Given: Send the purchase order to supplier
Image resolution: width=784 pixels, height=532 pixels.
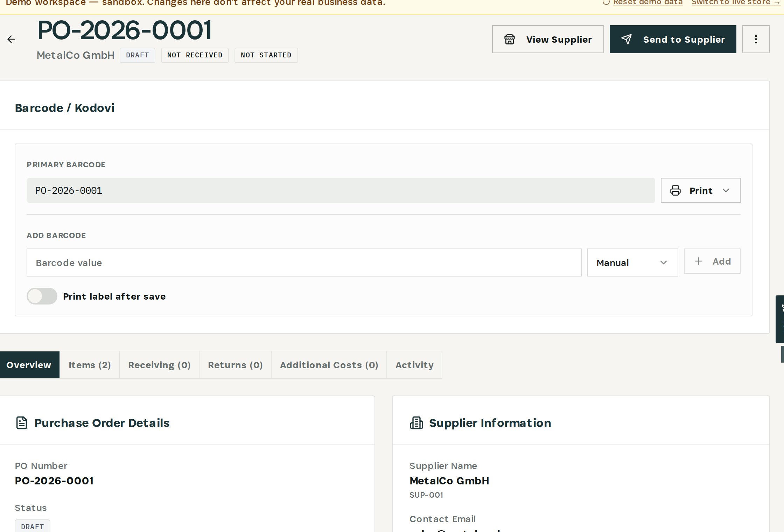Looking at the screenshot, I should 673,39.
